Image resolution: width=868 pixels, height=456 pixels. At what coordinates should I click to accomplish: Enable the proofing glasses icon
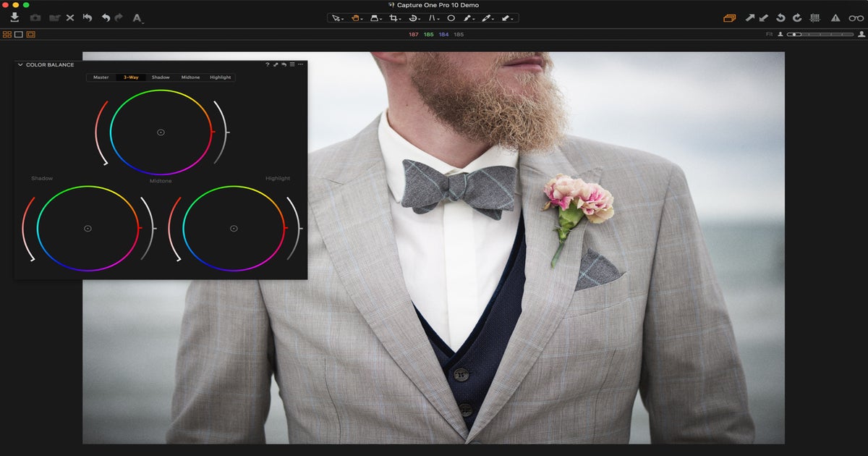point(856,18)
